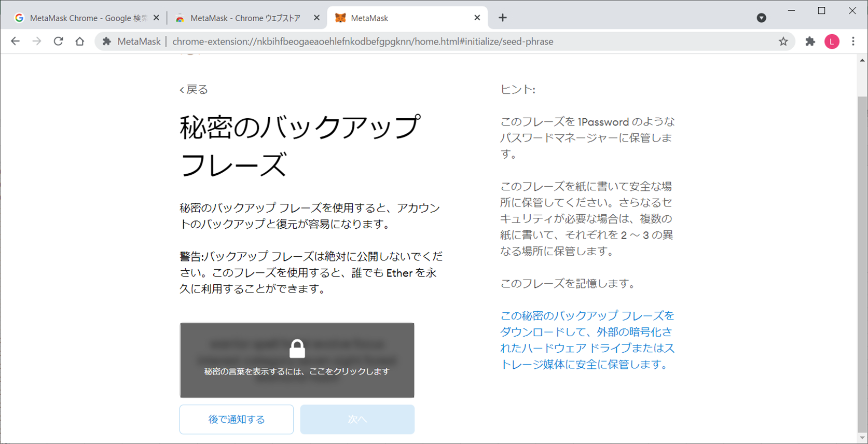The height and width of the screenshot is (444, 868).
Task: Open the extensions puzzle icon in toolbar
Action: 810,41
